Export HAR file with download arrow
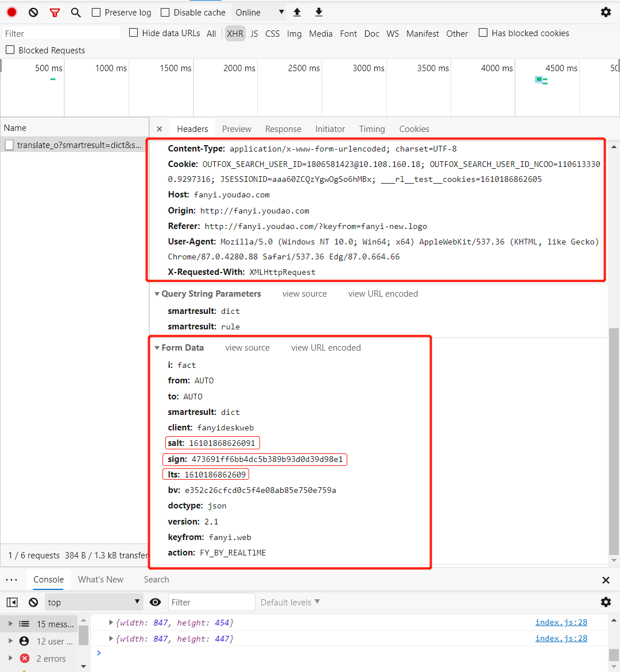Image resolution: width=620 pixels, height=672 pixels. point(319,12)
